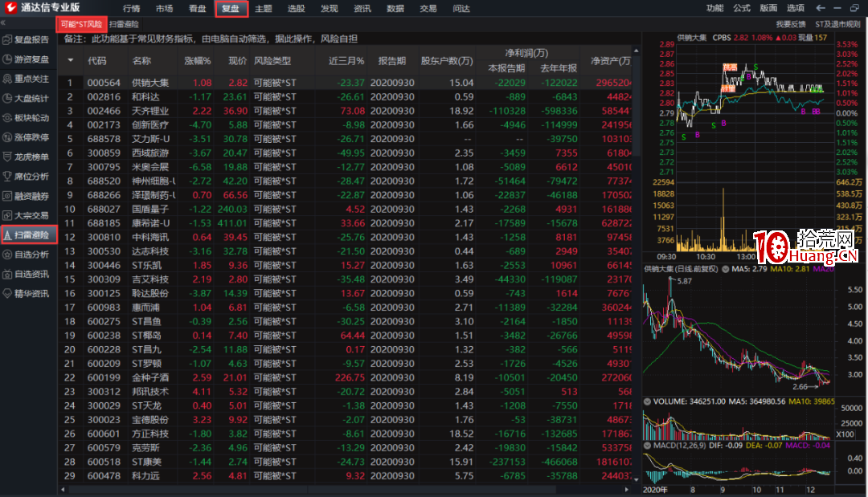
Task: Open the 选项 menu
Action: pos(796,8)
